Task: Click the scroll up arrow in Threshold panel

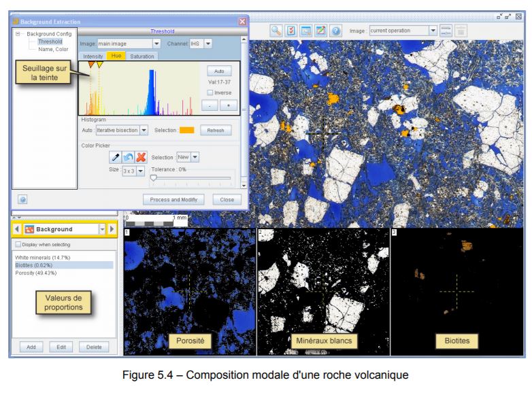Action: click(244, 39)
